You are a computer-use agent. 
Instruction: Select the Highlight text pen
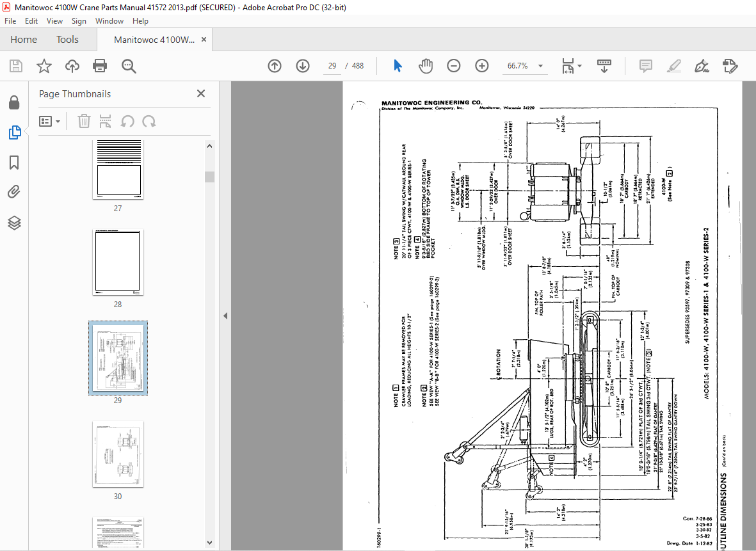(674, 66)
